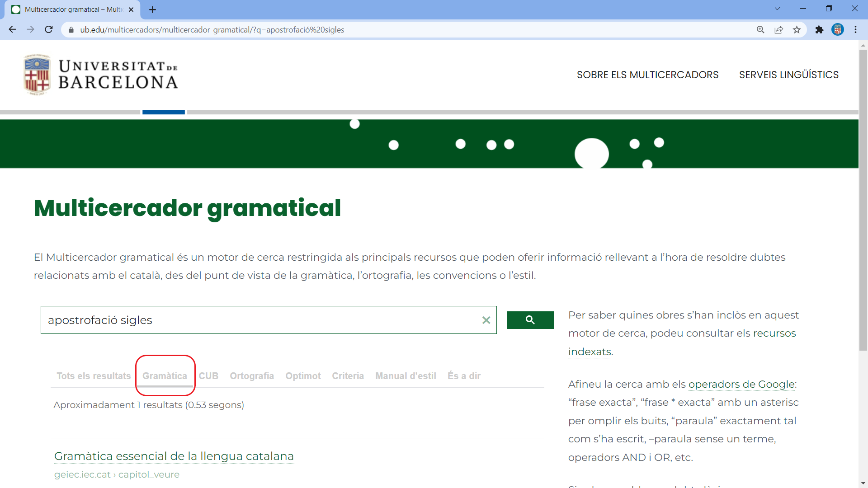Open Chrome three-dot menu
Image resolution: width=868 pixels, height=488 pixels.
click(855, 30)
